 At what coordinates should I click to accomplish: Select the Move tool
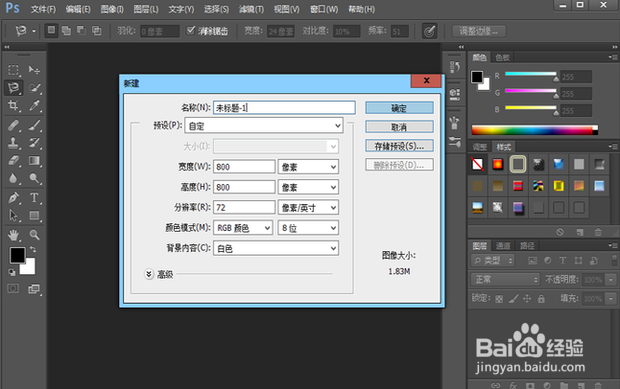[x=34, y=70]
